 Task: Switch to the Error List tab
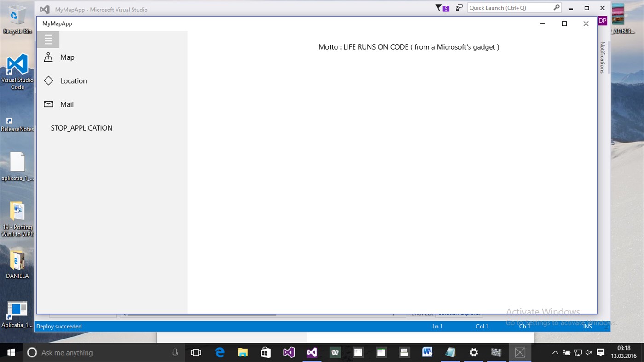(422, 313)
